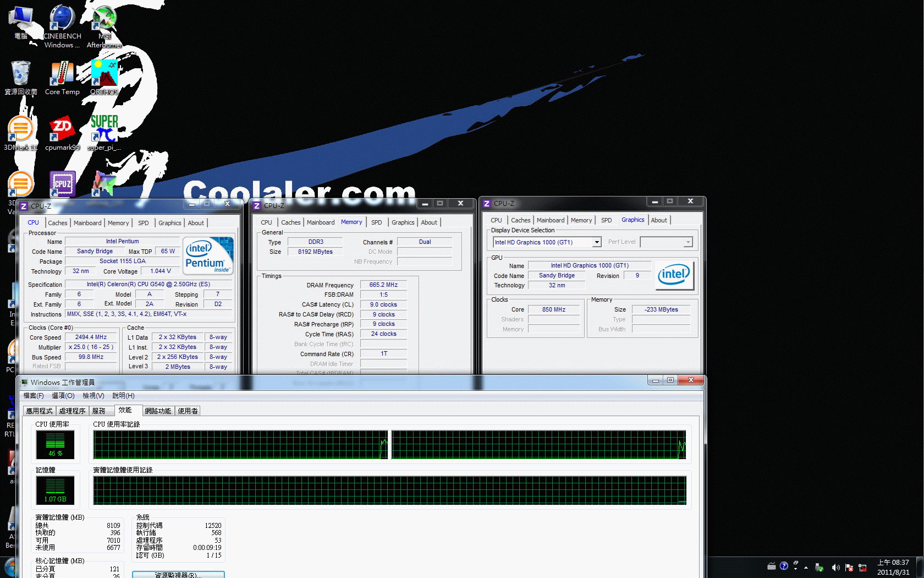924x578 pixels.
Task: Click the purple CPU-Z desktop shortcut
Action: [x=62, y=184]
